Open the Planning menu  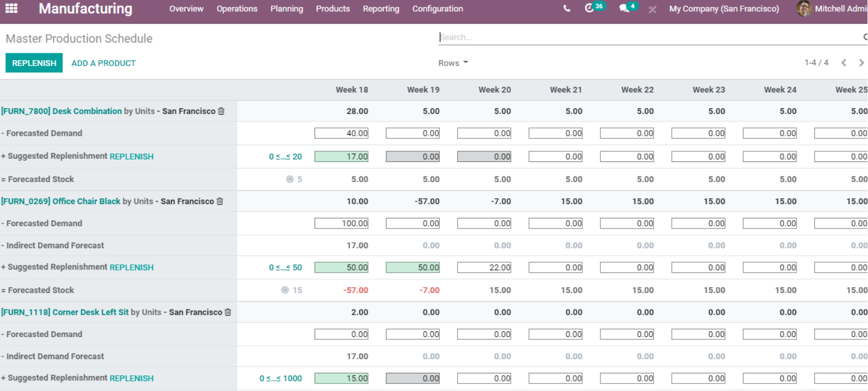[x=286, y=9]
